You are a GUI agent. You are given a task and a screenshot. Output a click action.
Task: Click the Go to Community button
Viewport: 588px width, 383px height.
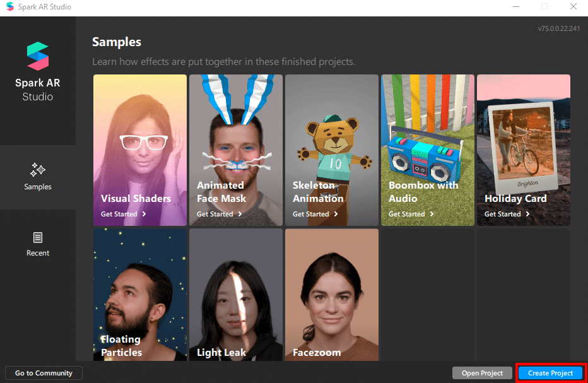44,373
